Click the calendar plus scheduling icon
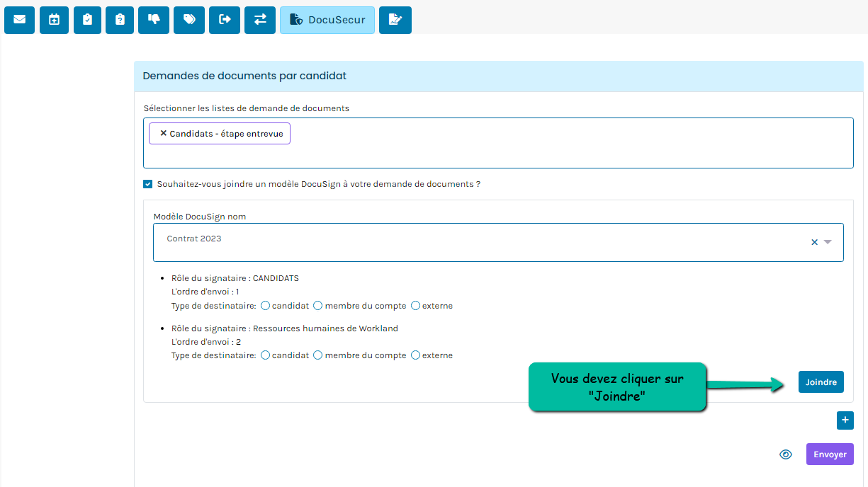This screenshot has width=868, height=487. coord(54,20)
